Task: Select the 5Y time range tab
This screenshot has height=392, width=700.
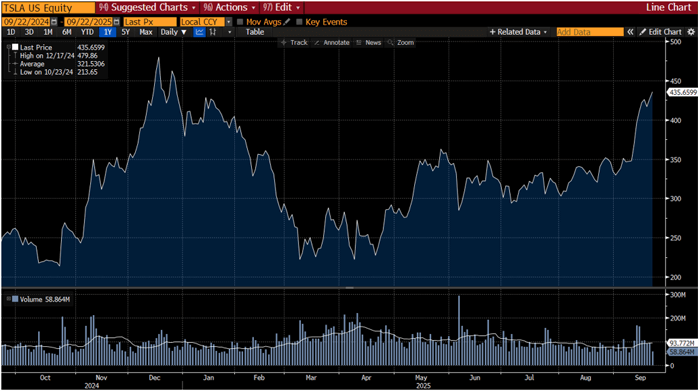Action: (x=126, y=32)
